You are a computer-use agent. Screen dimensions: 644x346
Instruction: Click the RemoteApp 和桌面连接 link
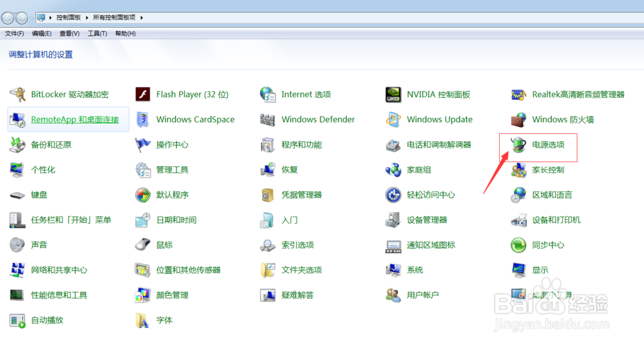[x=75, y=120]
